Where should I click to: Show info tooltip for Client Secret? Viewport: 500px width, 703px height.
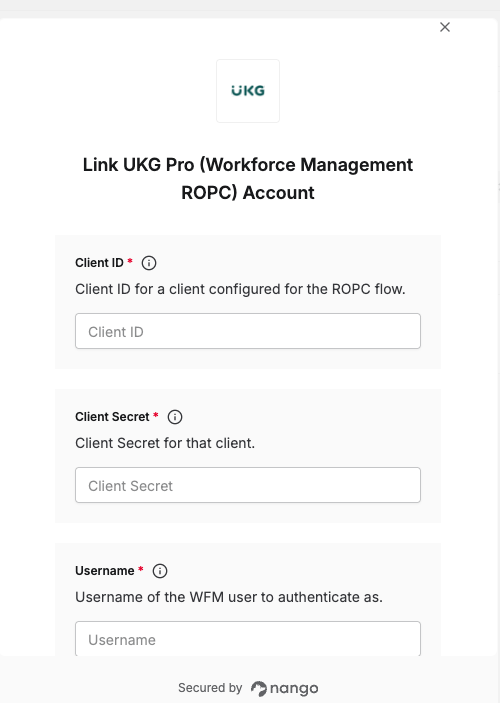click(175, 417)
